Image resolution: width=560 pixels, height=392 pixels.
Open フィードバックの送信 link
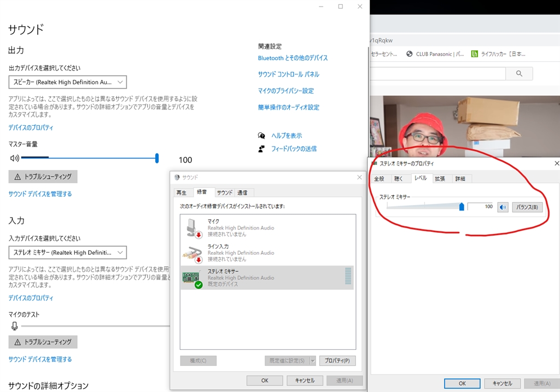[x=294, y=149]
